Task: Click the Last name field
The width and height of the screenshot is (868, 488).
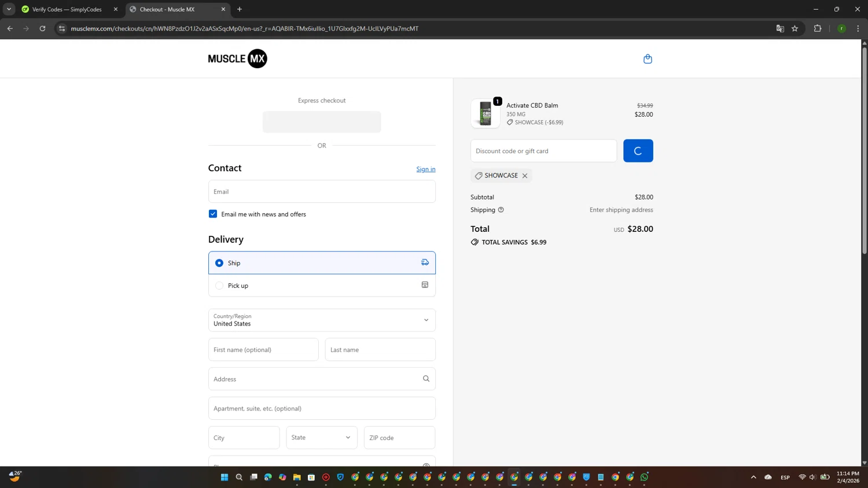Action: point(380,350)
